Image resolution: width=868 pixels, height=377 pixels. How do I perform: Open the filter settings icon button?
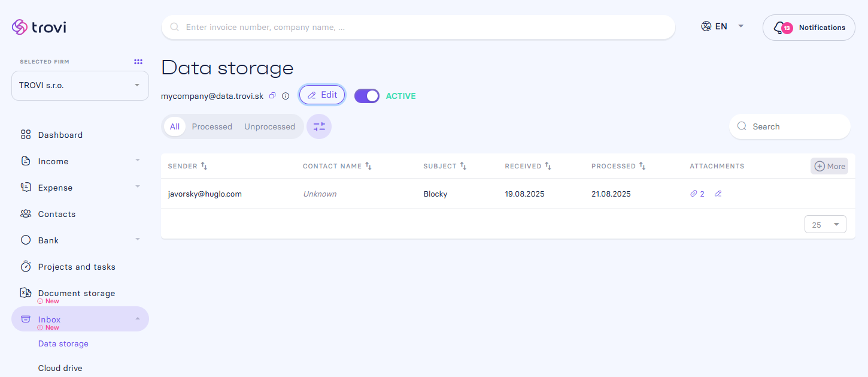pyautogui.click(x=319, y=126)
